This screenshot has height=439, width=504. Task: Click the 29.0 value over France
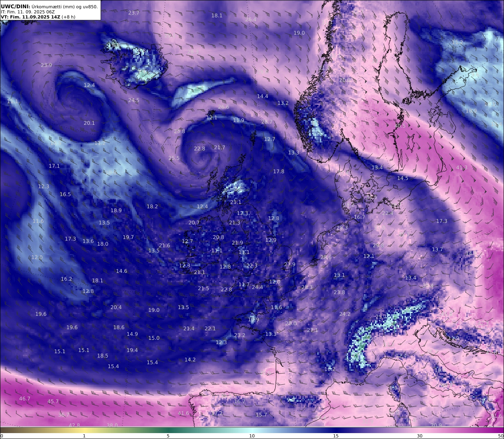(291, 323)
